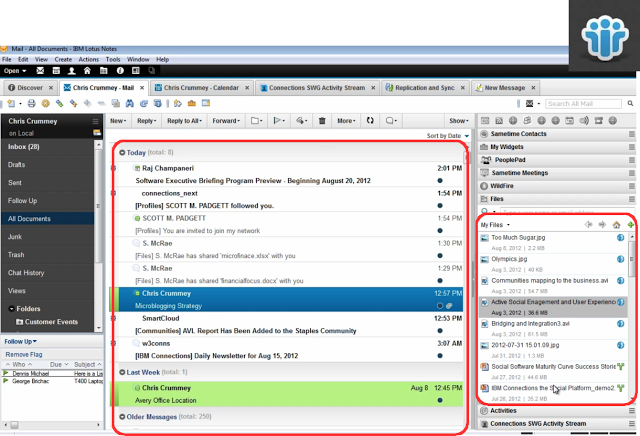Click in the Search All Mail field
This screenshot has width=640, height=436.
coord(583,104)
